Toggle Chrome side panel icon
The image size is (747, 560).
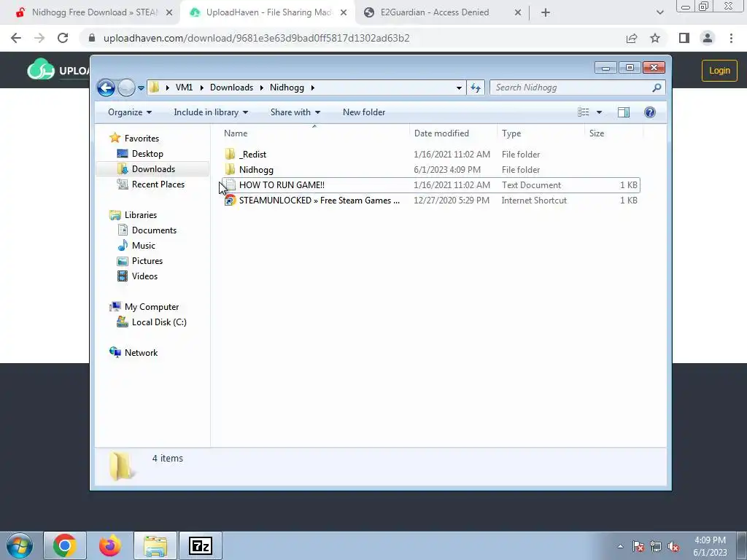(684, 38)
